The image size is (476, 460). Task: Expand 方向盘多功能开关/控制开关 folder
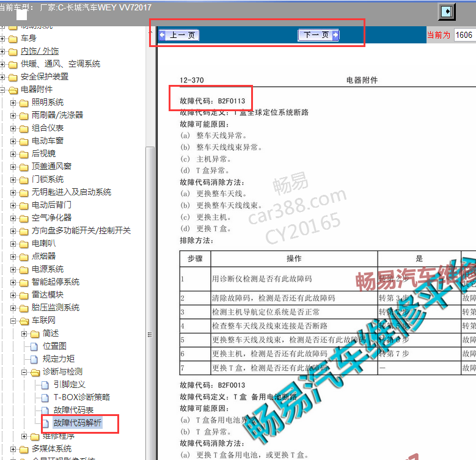click(13, 231)
